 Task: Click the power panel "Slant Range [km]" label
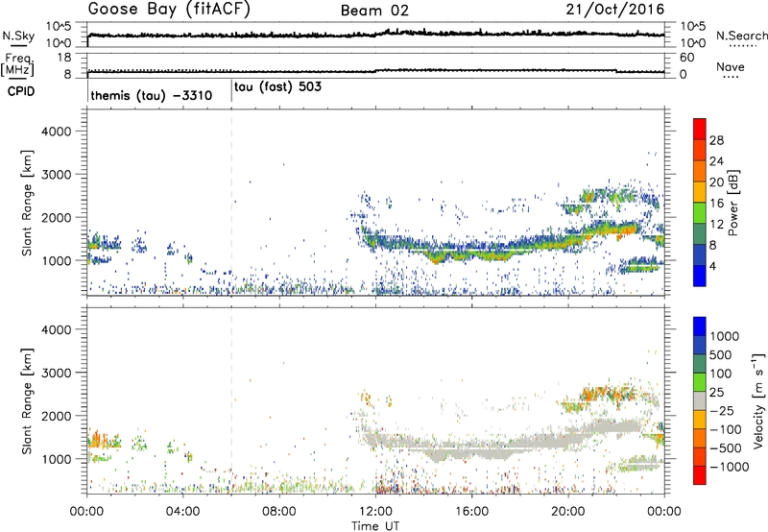click(x=28, y=203)
